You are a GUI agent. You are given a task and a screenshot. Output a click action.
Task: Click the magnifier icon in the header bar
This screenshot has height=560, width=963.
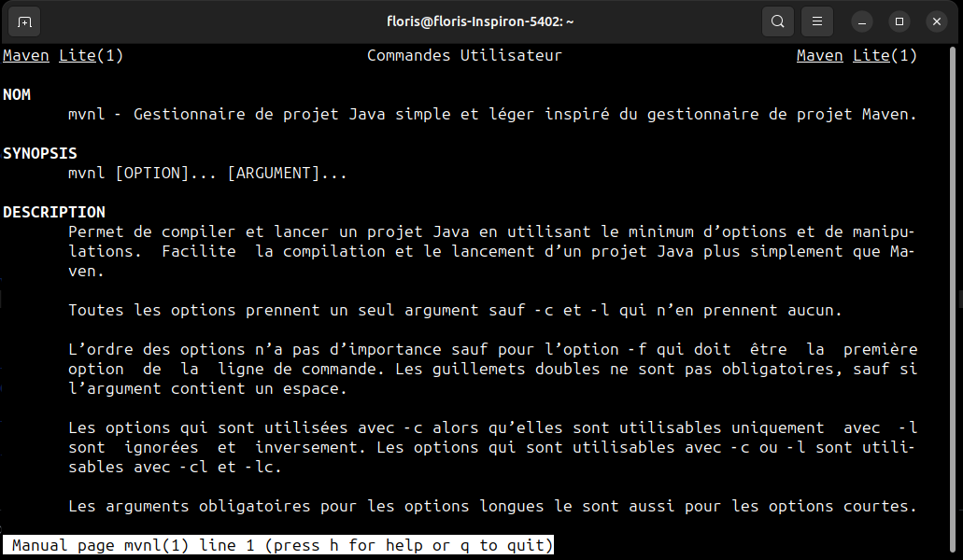click(x=777, y=21)
